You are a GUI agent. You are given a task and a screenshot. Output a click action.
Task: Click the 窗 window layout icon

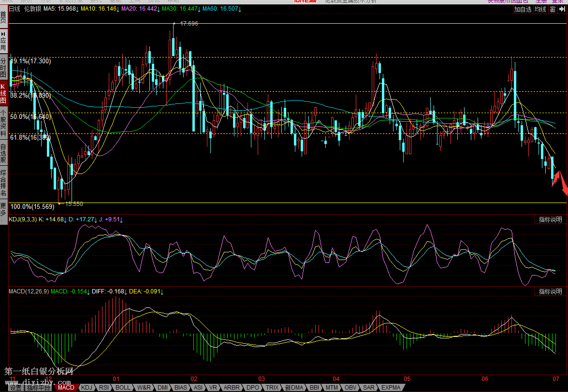(x=553, y=9)
